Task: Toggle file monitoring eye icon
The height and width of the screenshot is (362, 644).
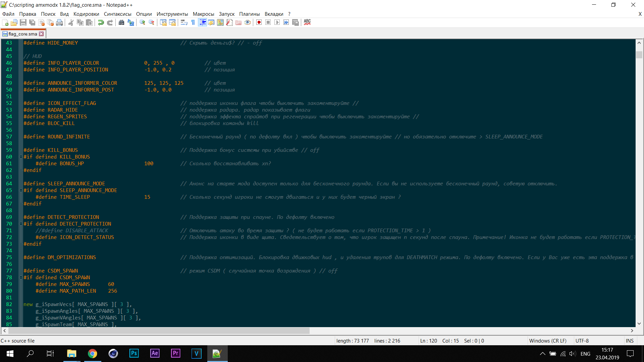Action: point(248,22)
